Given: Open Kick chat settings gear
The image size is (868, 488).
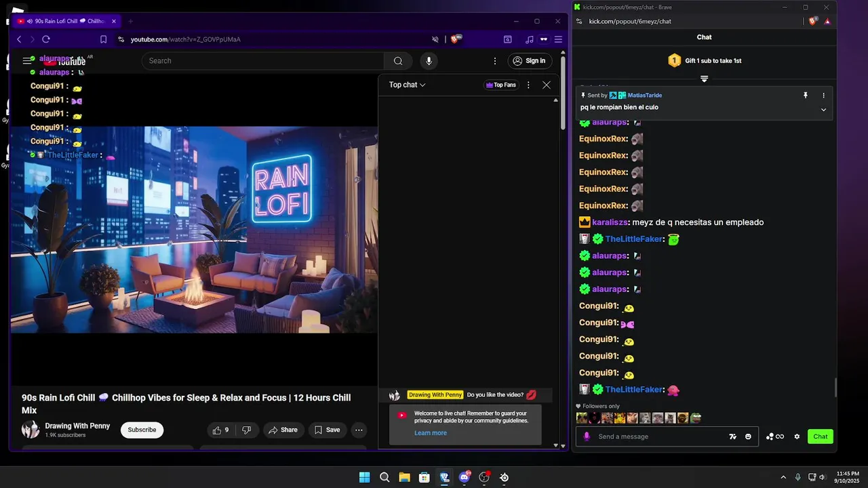Looking at the screenshot, I should (x=797, y=436).
